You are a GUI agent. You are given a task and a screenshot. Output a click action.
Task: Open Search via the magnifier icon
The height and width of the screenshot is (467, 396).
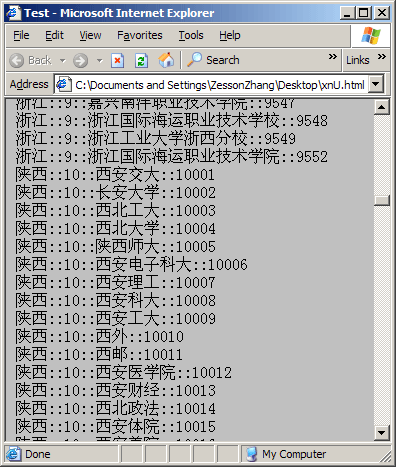pos(194,60)
